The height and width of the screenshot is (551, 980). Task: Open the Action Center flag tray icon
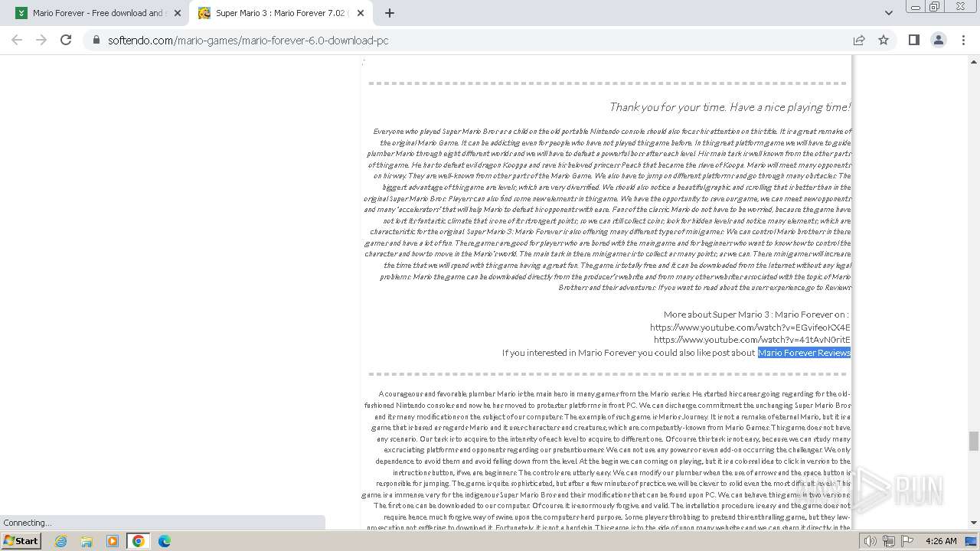pyautogui.click(x=907, y=541)
